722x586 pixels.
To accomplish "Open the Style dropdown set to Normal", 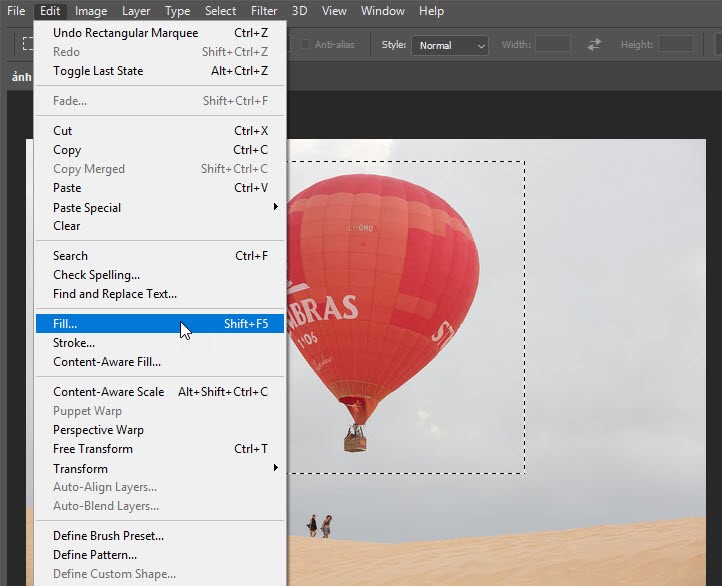I will (450, 45).
